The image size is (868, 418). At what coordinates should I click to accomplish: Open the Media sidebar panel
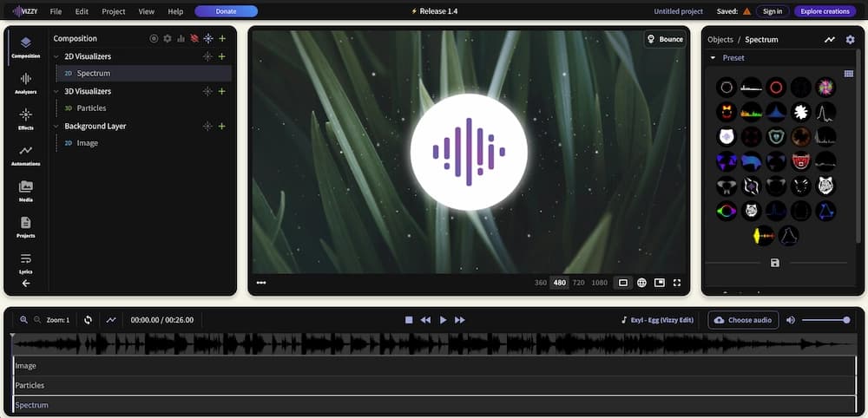tap(25, 191)
